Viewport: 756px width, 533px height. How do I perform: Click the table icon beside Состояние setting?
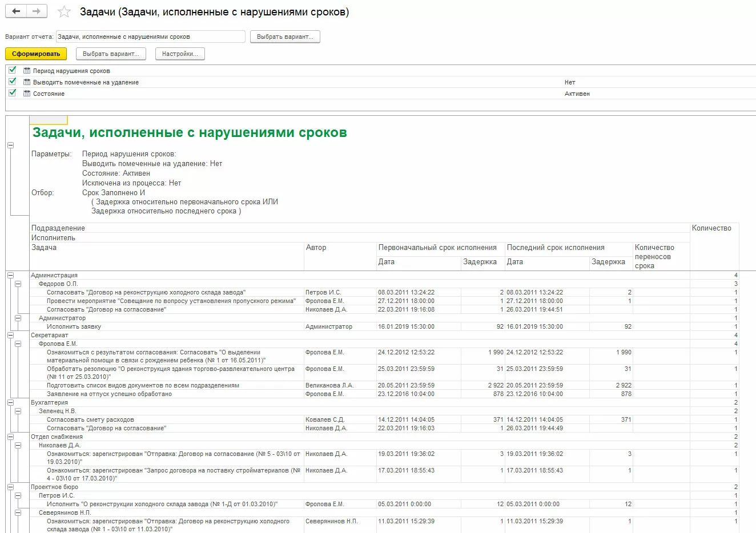[27, 94]
